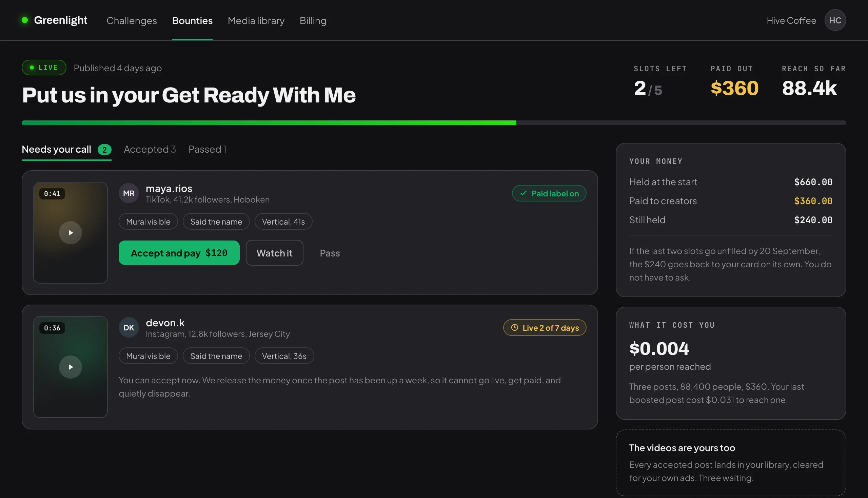This screenshot has width=868, height=498.
Task: Go to Media library
Action: point(256,20)
